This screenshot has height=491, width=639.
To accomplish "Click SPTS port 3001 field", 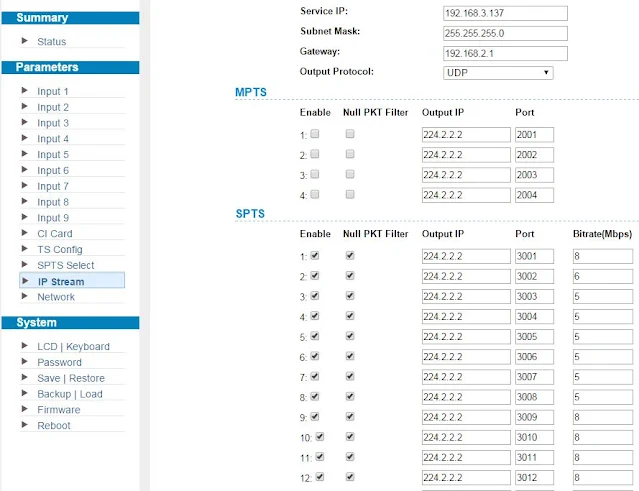I will click(534, 256).
